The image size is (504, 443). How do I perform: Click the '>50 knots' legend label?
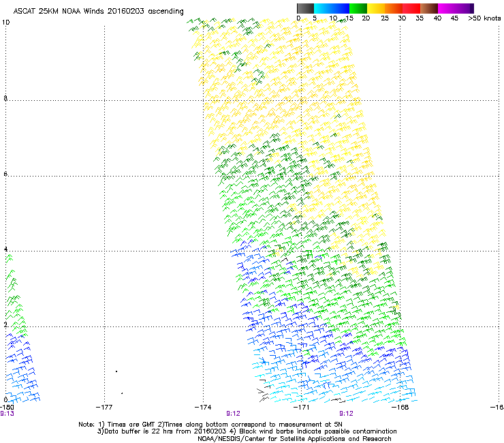pos(484,18)
